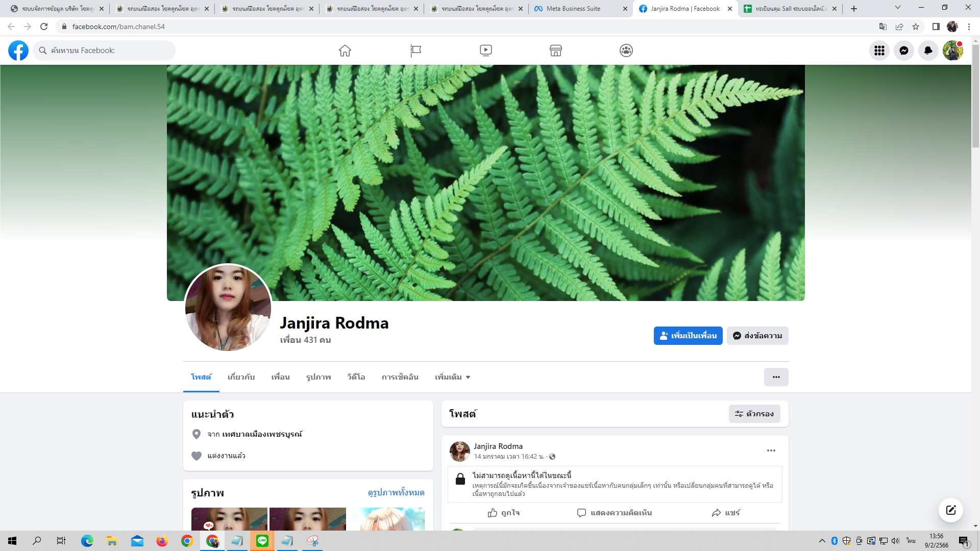Open the Pages flag icon
This screenshot has width=980, height=551.
click(x=415, y=51)
